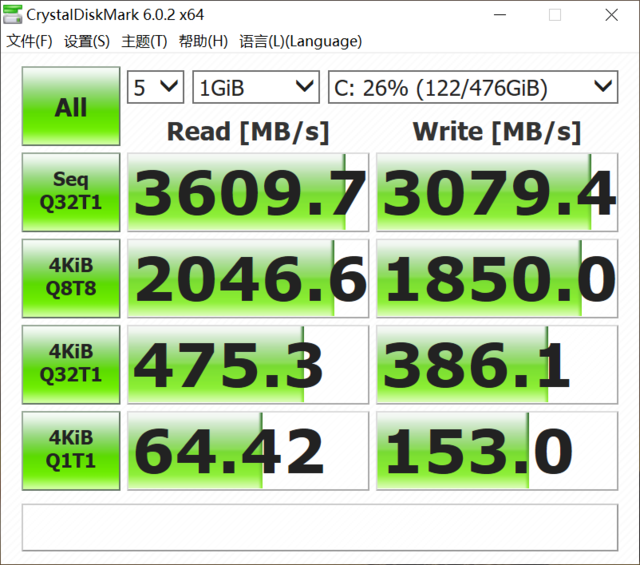Start the 4KiB Q1T1 test
Screen dimensions: 640x565
pos(71,451)
